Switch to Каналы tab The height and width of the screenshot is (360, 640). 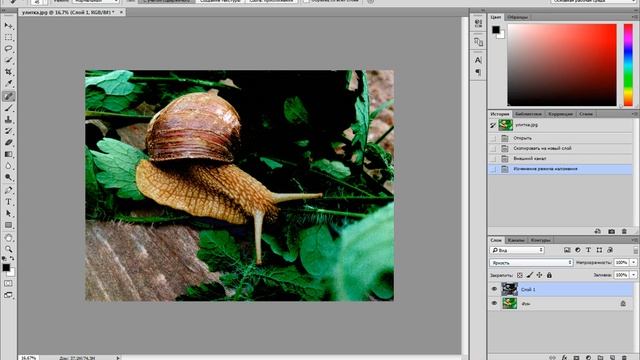point(516,240)
